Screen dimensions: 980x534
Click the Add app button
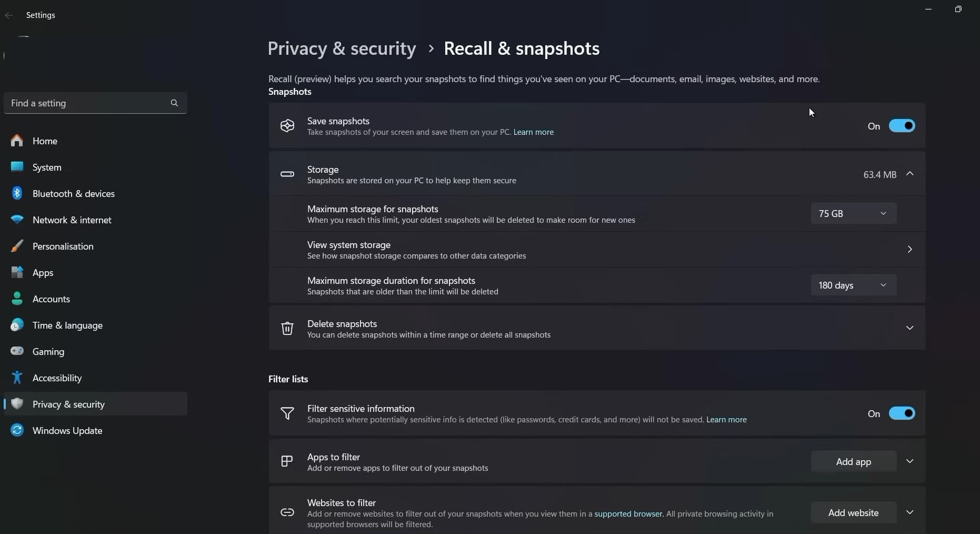click(854, 461)
